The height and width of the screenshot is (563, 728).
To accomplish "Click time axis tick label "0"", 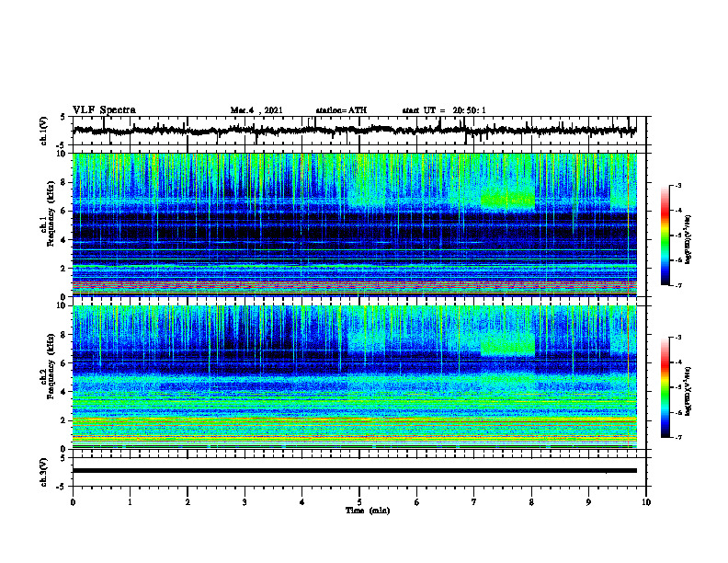I will [x=73, y=502].
